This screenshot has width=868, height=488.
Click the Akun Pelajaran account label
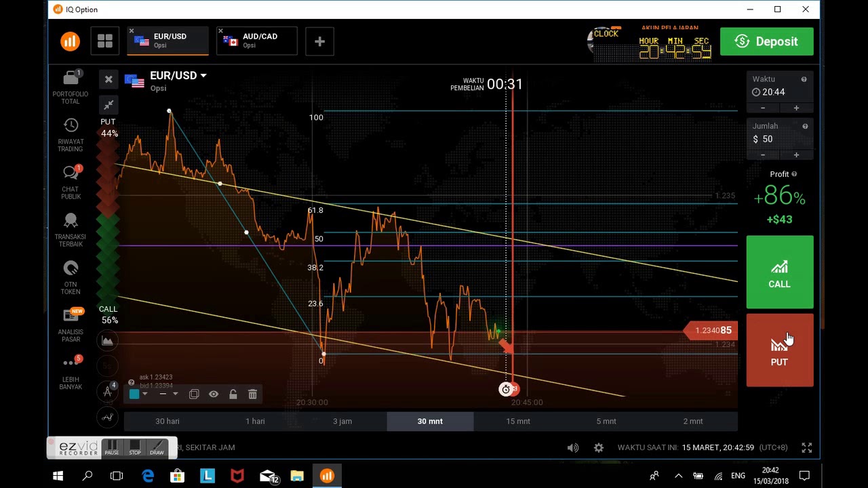point(669,28)
